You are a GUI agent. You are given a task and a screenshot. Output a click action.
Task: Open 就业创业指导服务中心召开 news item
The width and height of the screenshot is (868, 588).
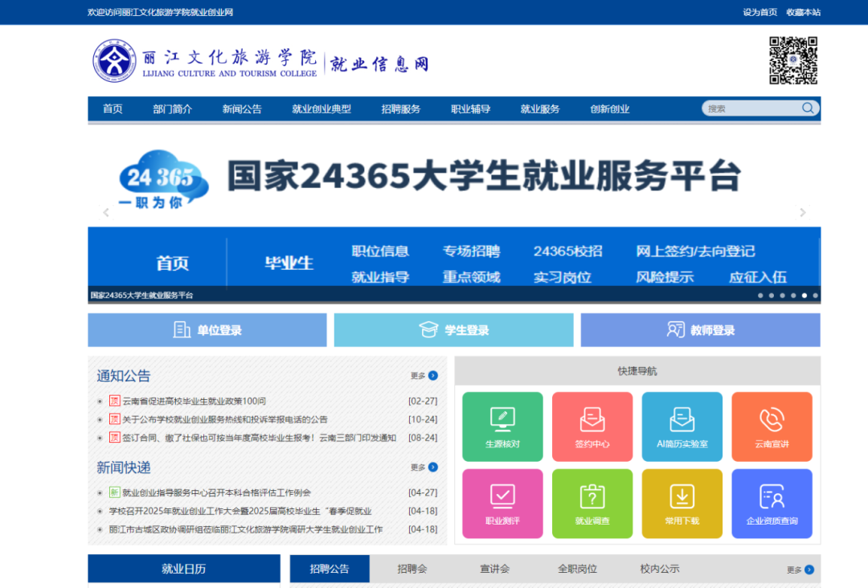pos(216,492)
